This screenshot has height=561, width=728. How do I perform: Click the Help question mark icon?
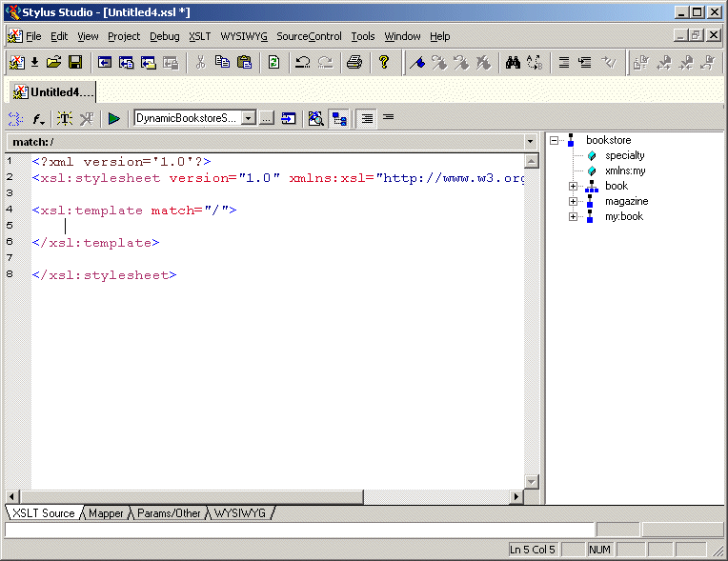(384, 63)
